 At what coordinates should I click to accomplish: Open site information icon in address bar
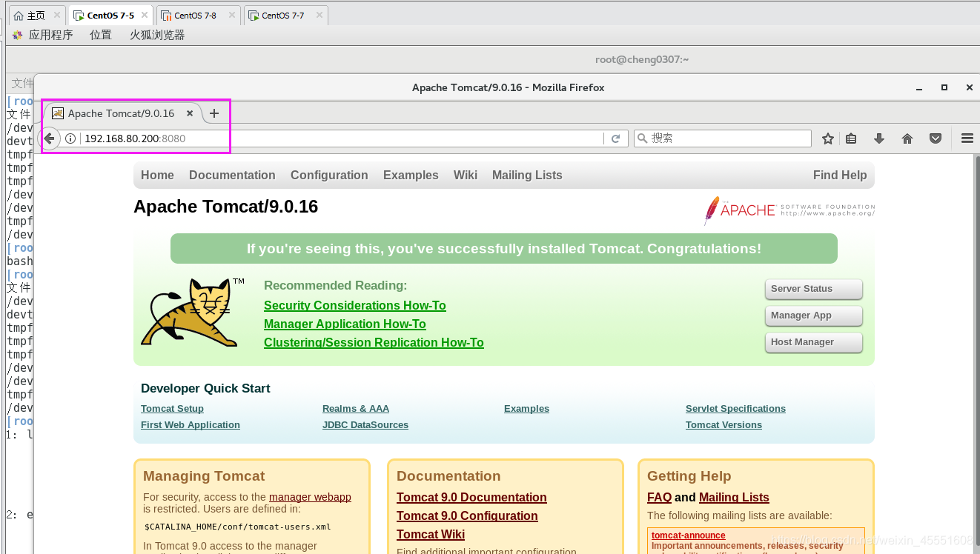click(70, 138)
